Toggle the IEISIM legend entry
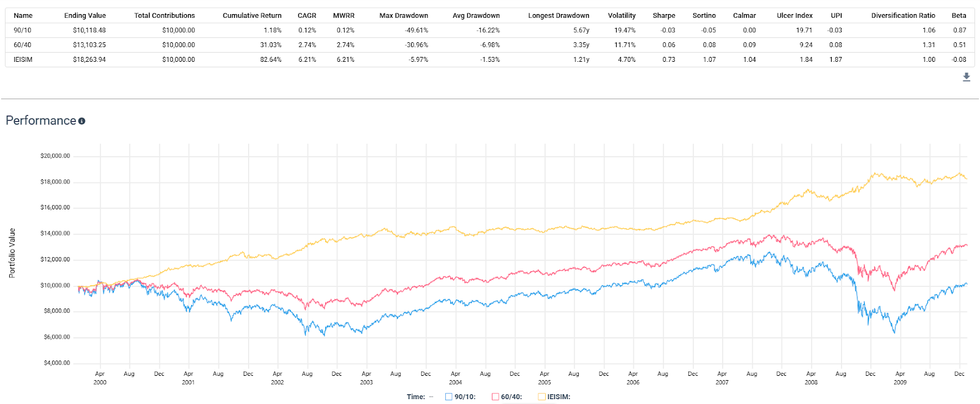980x404 pixels. 554,397
